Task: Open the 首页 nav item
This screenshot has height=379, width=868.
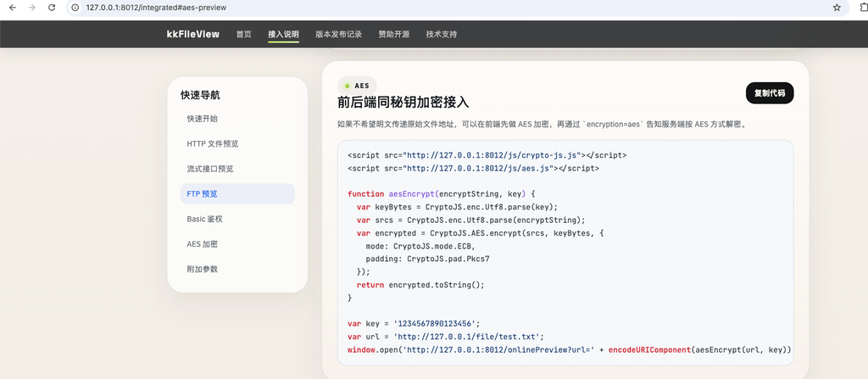Action: click(x=243, y=35)
